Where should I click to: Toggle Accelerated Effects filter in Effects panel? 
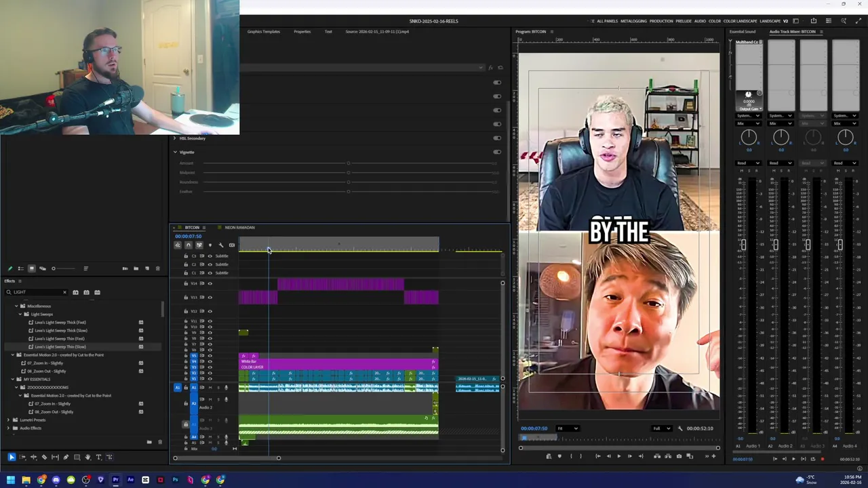[75, 292]
